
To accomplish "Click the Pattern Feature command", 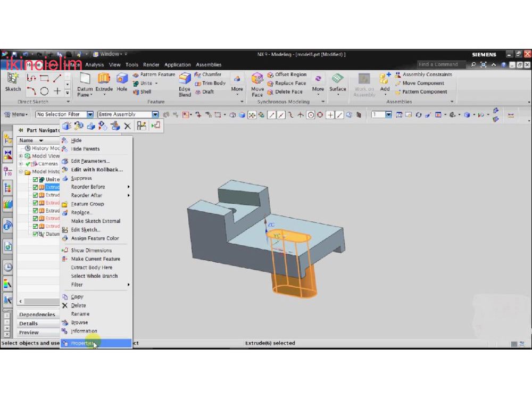I will (x=154, y=74).
